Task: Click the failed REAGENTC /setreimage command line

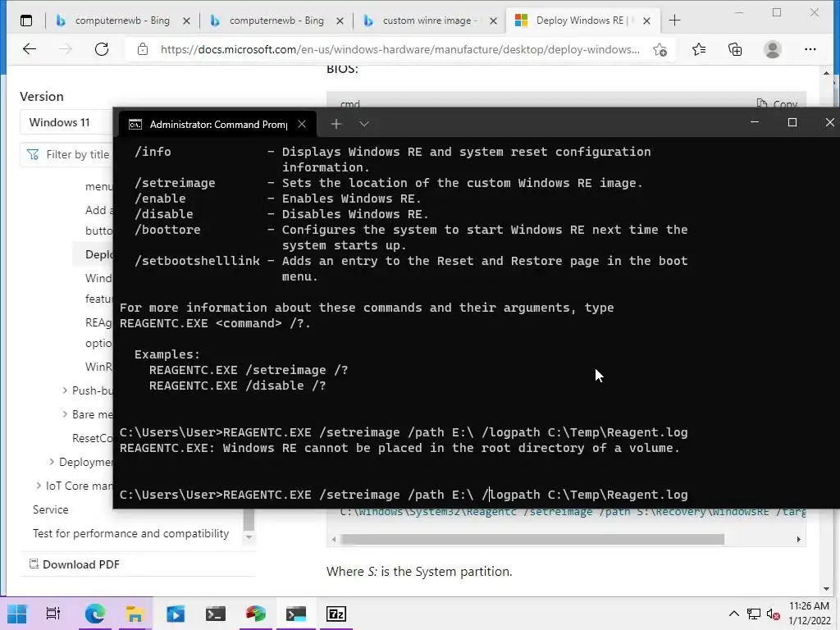Action: 404,432
